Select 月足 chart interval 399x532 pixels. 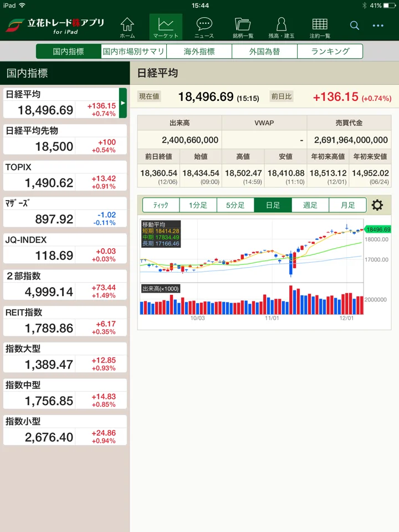(x=348, y=205)
